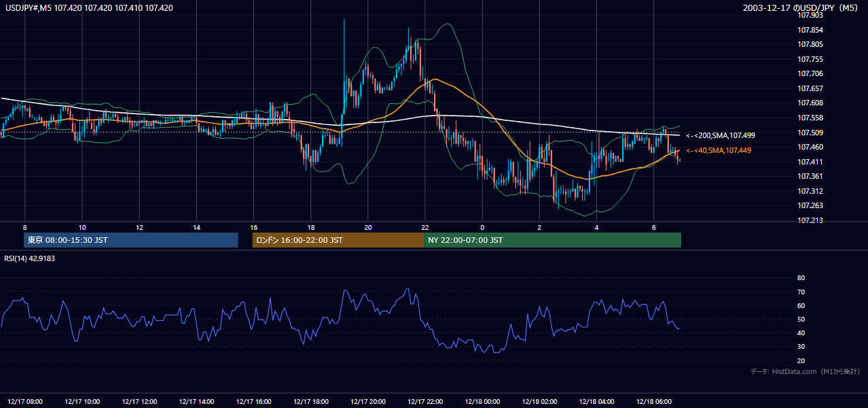Click the RSI(14) 42.9183 indicator label
Image resolution: width=868 pixels, height=408 pixels.
click(x=29, y=258)
